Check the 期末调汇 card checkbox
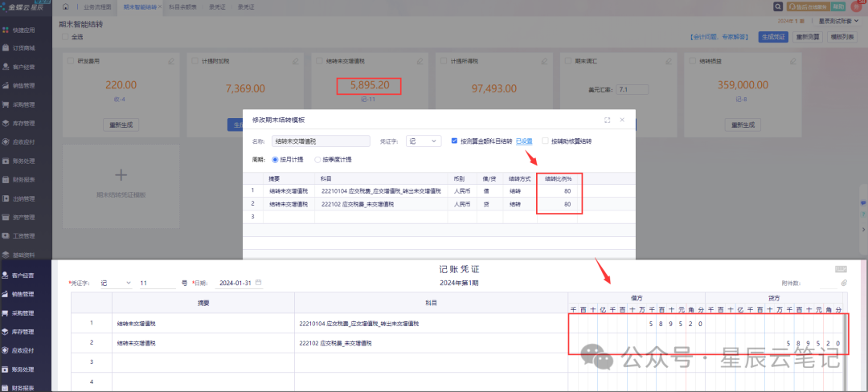The height and width of the screenshot is (392, 868). pyautogui.click(x=567, y=61)
